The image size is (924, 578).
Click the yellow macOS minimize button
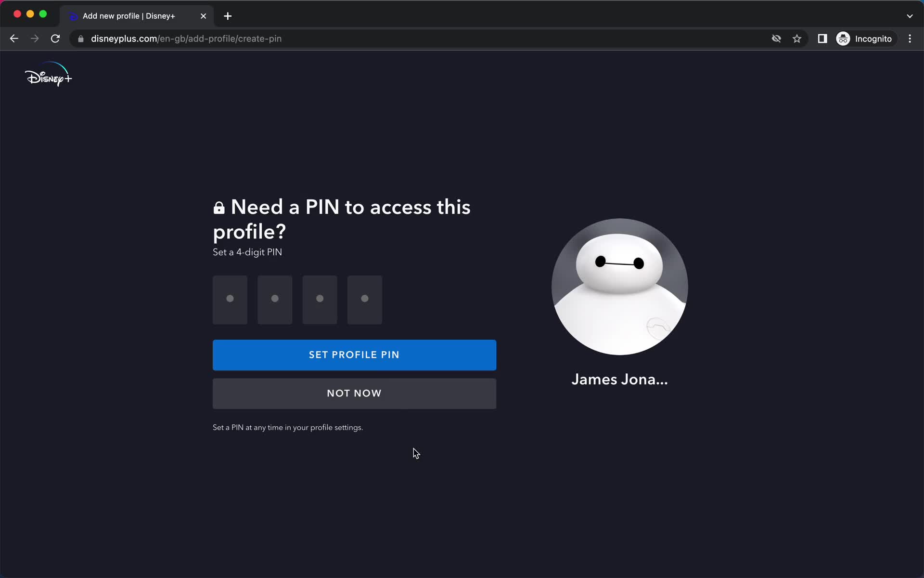[30, 14]
